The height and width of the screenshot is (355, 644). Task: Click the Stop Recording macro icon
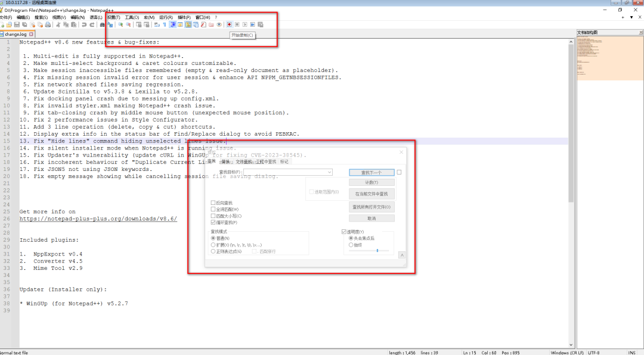tap(237, 24)
